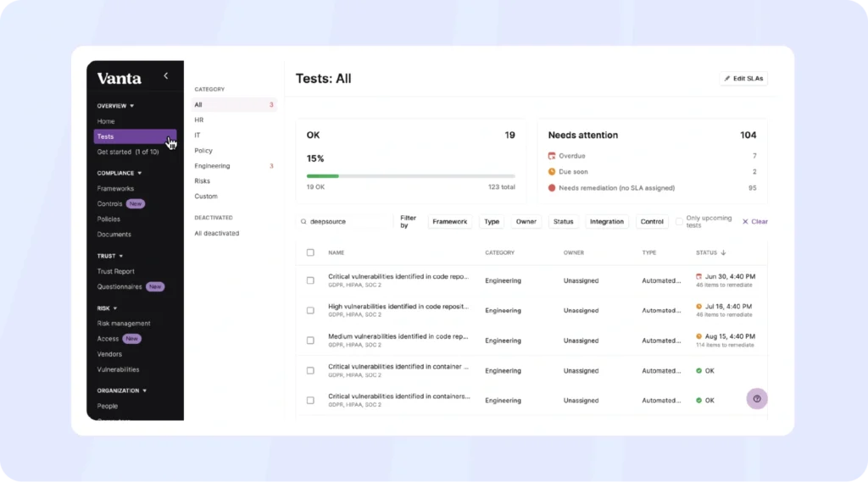Select Tests in the sidebar
Viewport: 868px width, 482px height.
point(135,136)
